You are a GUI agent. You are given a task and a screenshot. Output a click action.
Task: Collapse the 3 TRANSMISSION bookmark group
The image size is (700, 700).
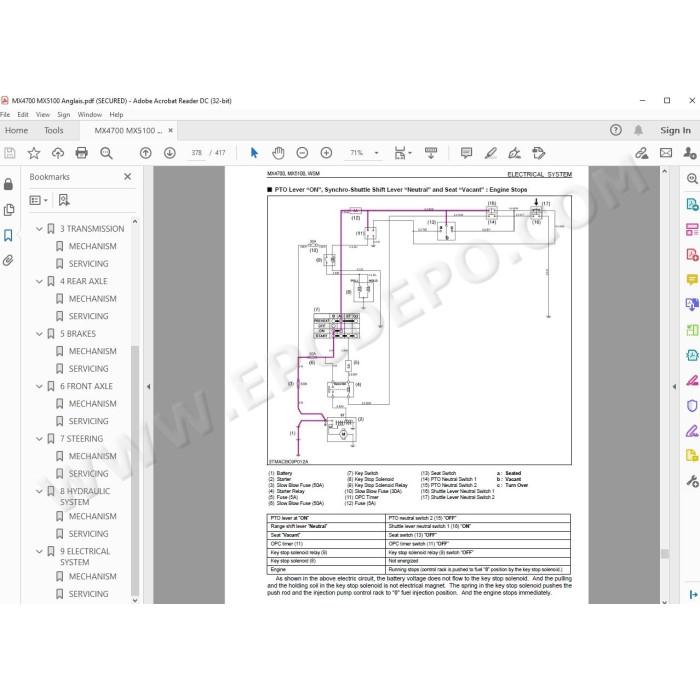pos(39,229)
